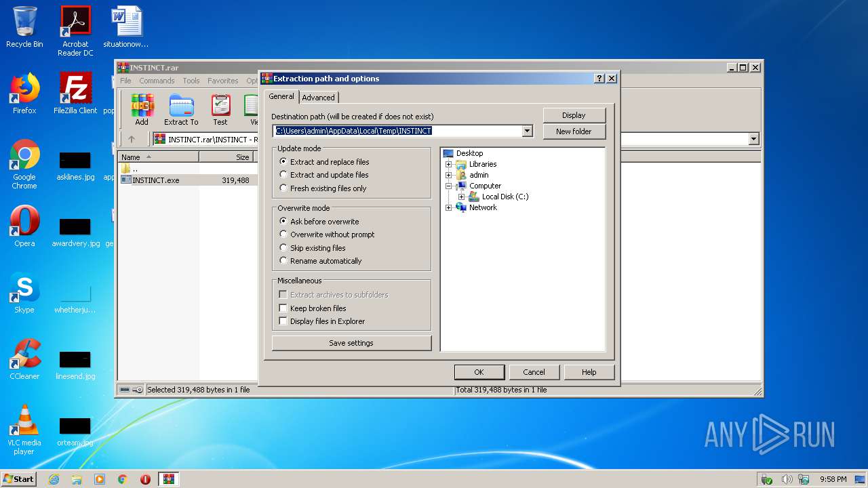Click the Save settings button
This screenshot has width=868, height=488.
click(351, 343)
